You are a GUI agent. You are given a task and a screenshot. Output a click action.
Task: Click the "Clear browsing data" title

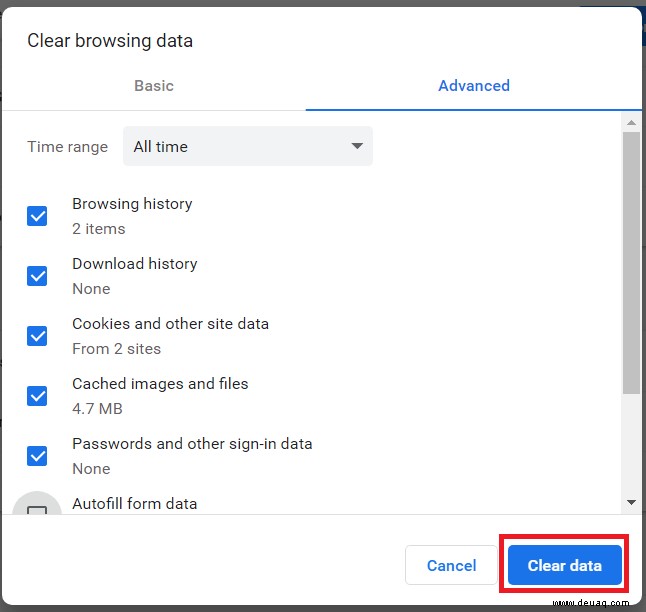tap(110, 41)
